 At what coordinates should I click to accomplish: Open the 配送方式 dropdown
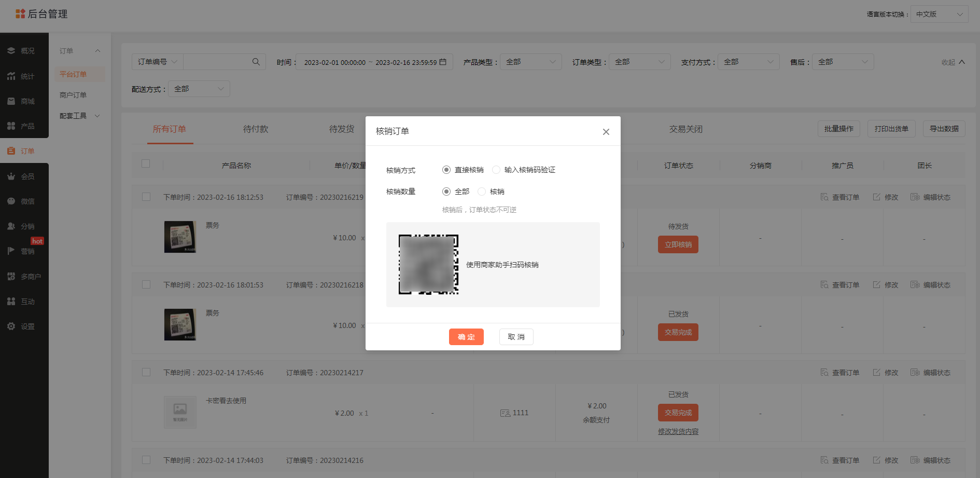pos(199,89)
